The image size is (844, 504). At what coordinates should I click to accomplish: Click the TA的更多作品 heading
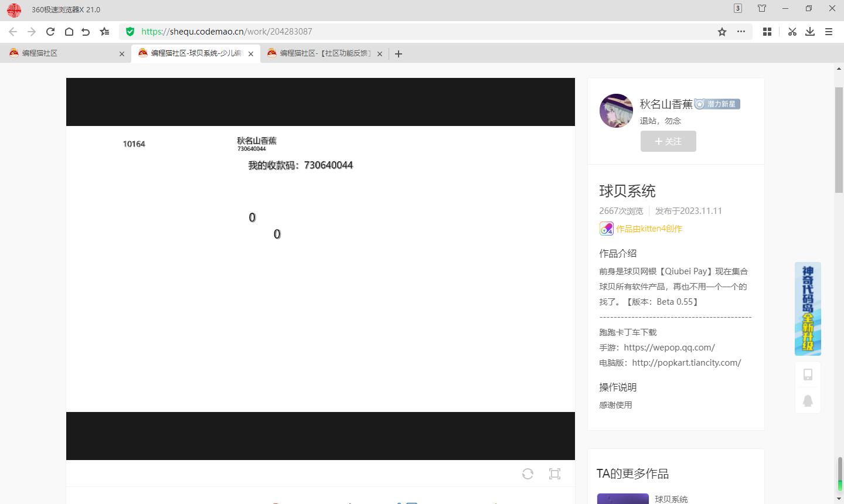click(632, 474)
